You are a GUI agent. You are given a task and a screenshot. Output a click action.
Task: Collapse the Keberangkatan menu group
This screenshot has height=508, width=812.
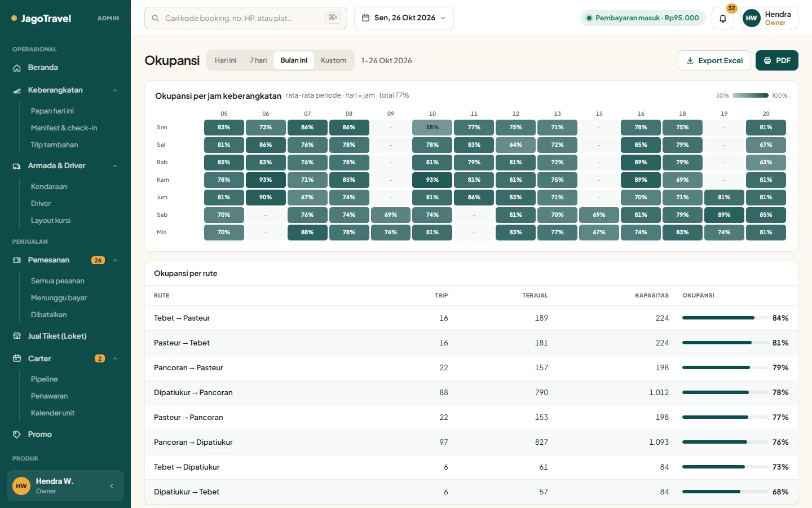(115, 90)
